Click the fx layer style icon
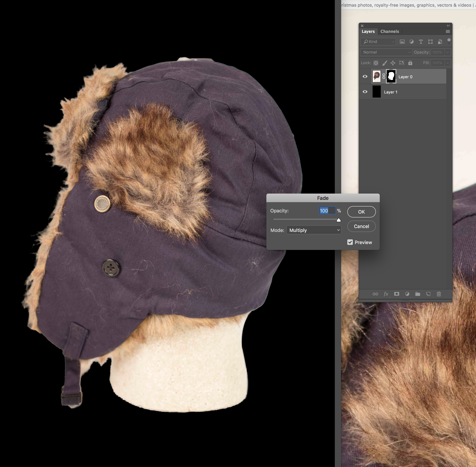Screen dimensions: 476x467 tap(386, 294)
